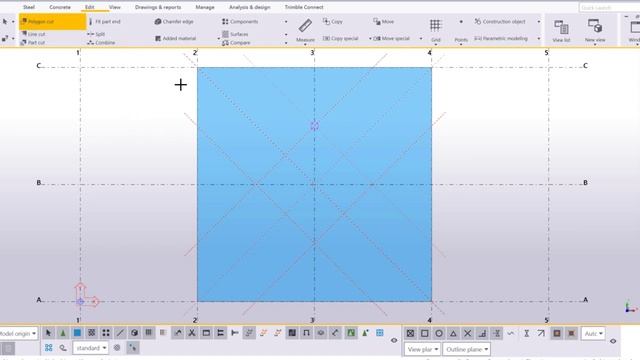Open Analysis & design tab
The image size is (640, 360).
250,7
